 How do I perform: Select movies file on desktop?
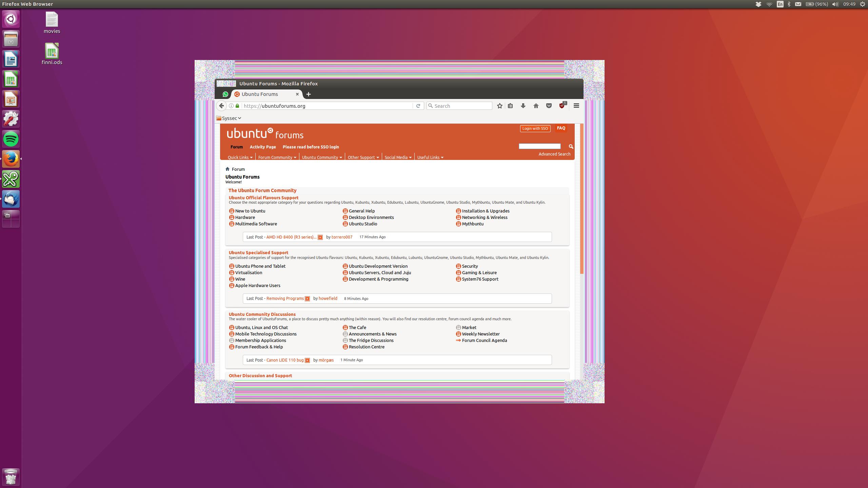(x=52, y=23)
